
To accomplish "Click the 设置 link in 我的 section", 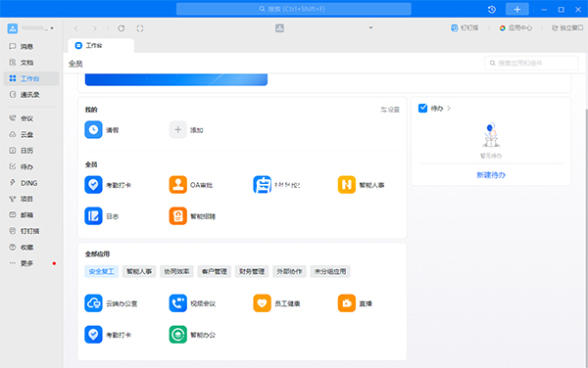I will [x=390, y=110].
